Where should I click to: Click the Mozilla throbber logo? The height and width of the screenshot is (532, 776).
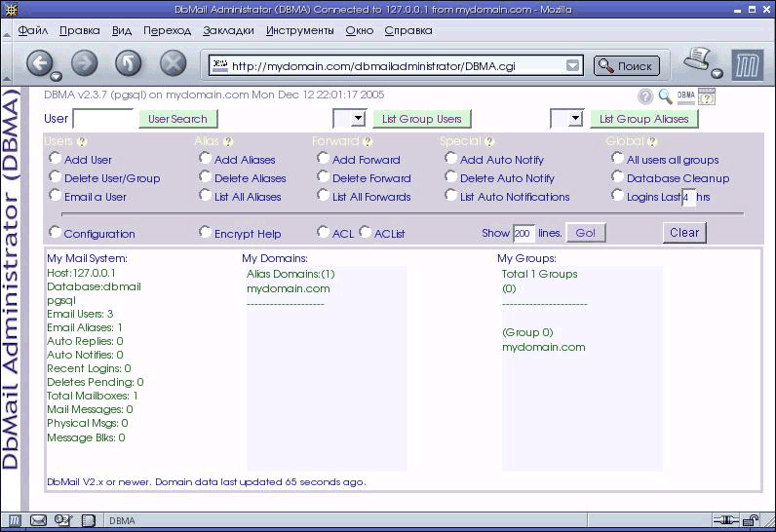(x=747, y=66)
